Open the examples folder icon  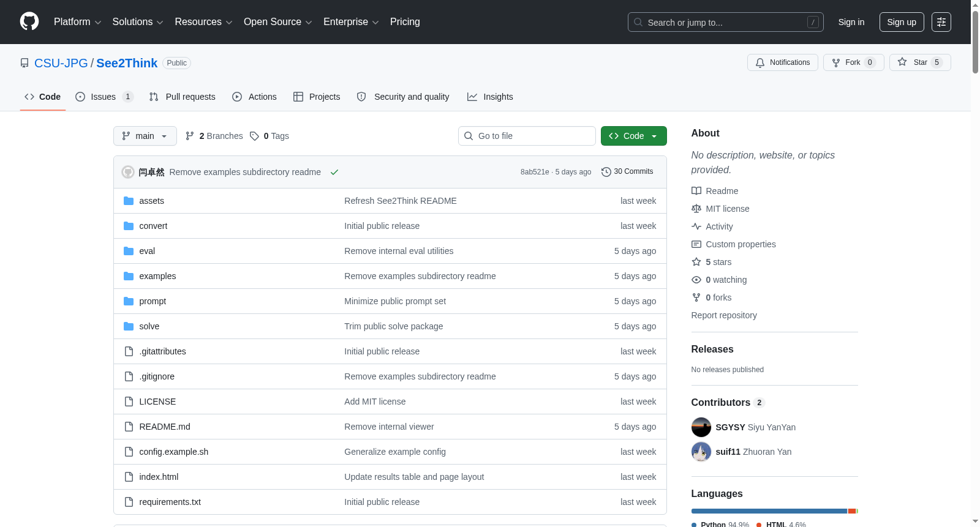click(x=129, y=276)
